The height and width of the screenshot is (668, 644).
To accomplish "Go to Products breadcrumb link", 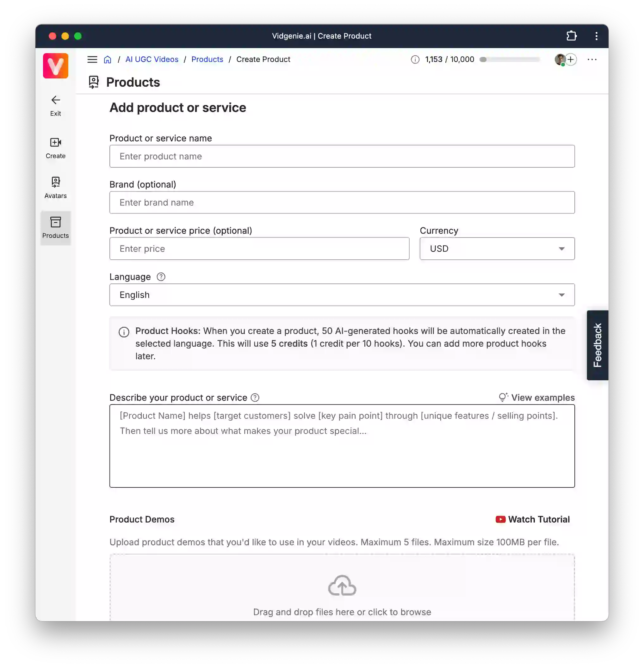I will tap(207, 59).
